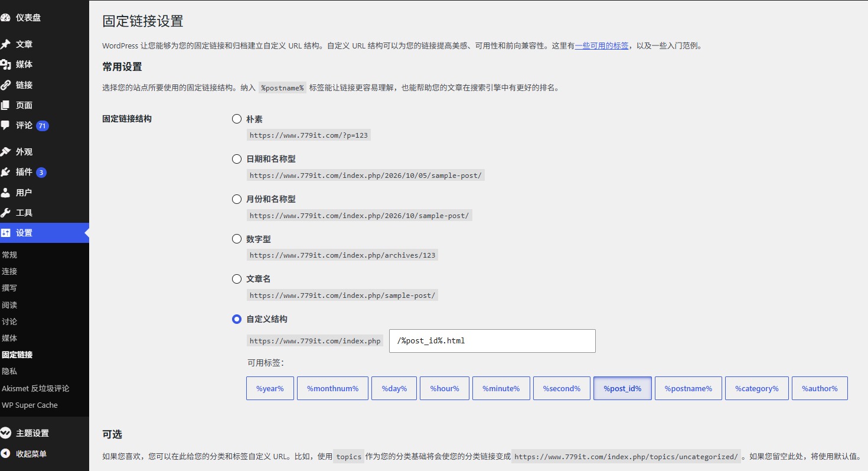The width and height of the screenshot is (868, 471).
Task: Click the comment bubble icon beside 评论
Action: tap(5, 125)
